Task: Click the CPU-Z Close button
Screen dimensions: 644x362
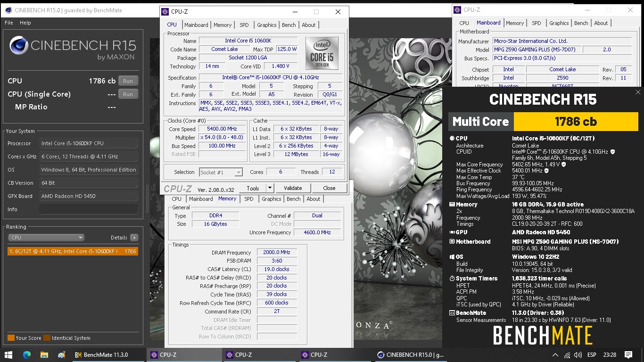Action: [329, 188]
